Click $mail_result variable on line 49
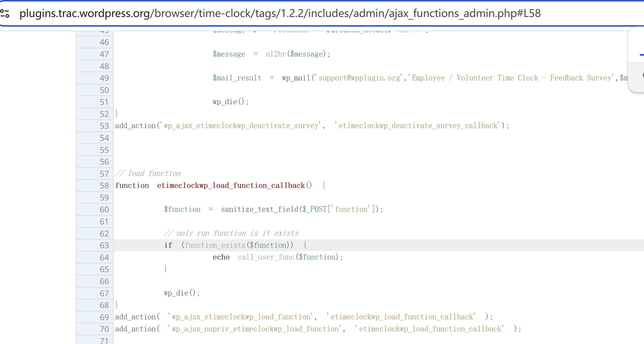Screen dimensions: 644x344 pyautogui.click(x=237, y=78)
